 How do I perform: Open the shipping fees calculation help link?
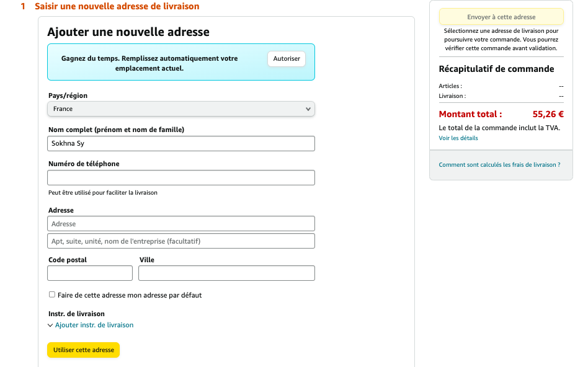pos(501,164)
